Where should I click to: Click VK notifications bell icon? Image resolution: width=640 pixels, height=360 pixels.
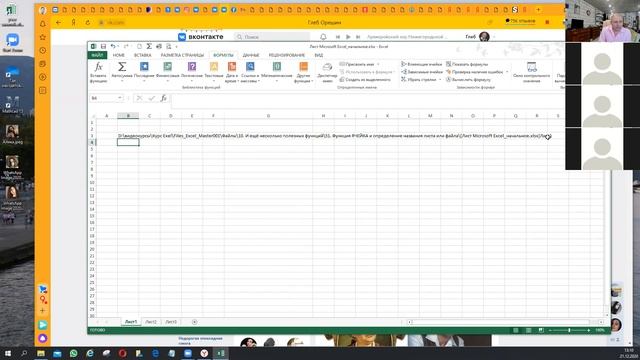[x=323, y=37]
